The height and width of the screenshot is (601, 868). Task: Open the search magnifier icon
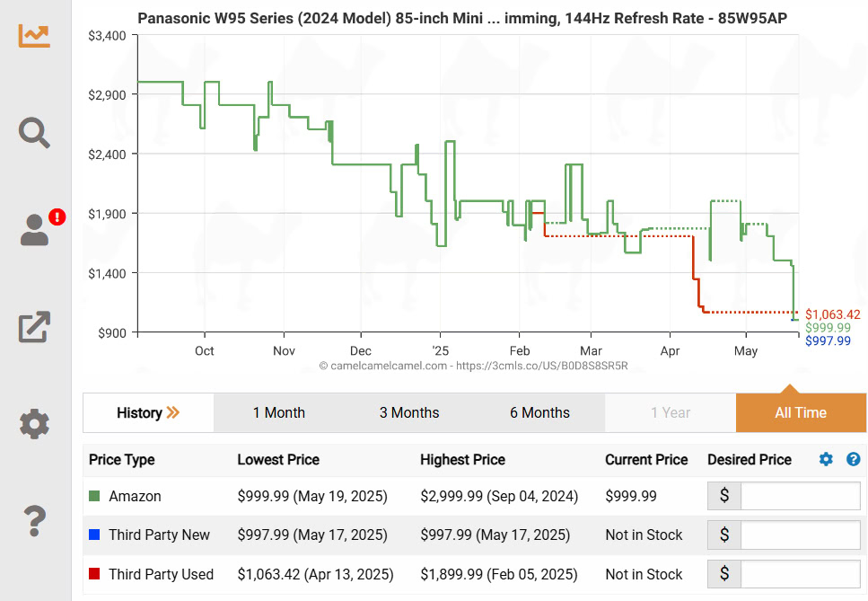point(35,133)
